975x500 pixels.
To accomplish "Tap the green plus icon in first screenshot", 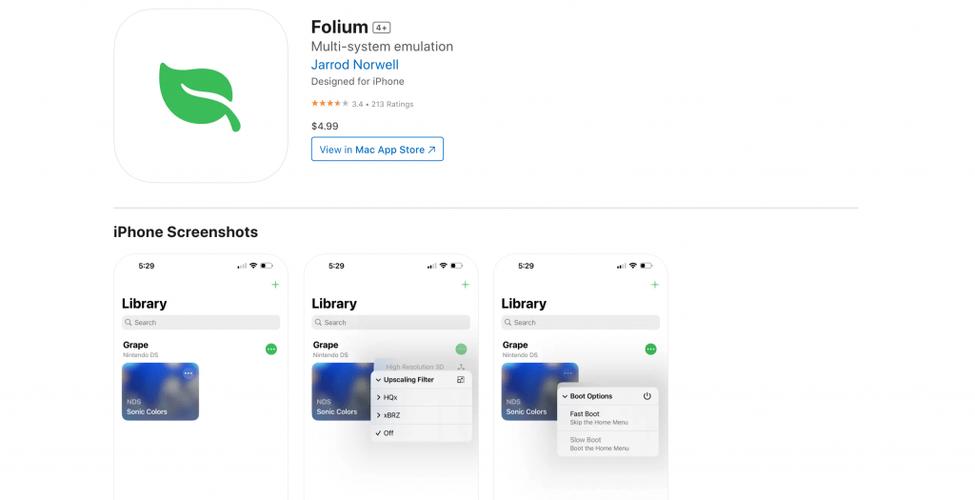I will 275,285.
